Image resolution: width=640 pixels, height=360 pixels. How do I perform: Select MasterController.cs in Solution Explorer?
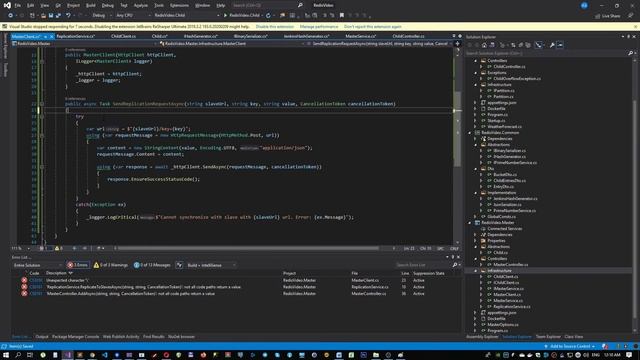(x=510, y=265)
